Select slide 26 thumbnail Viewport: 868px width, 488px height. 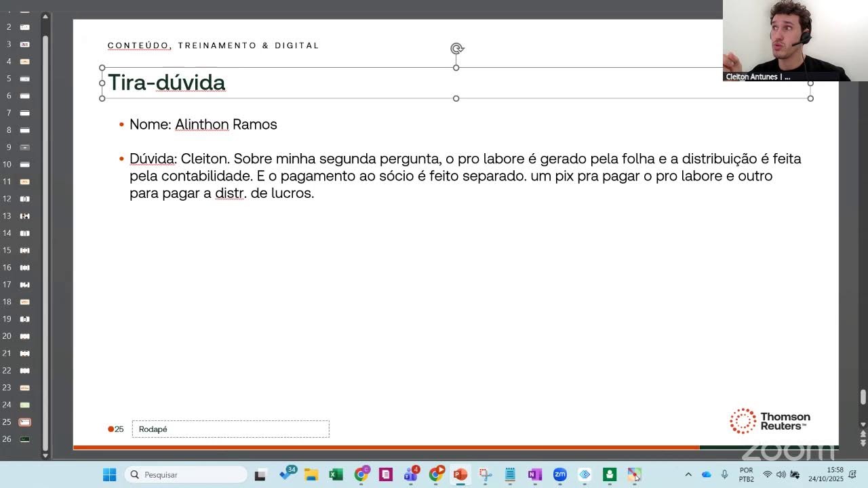(24, 439)
